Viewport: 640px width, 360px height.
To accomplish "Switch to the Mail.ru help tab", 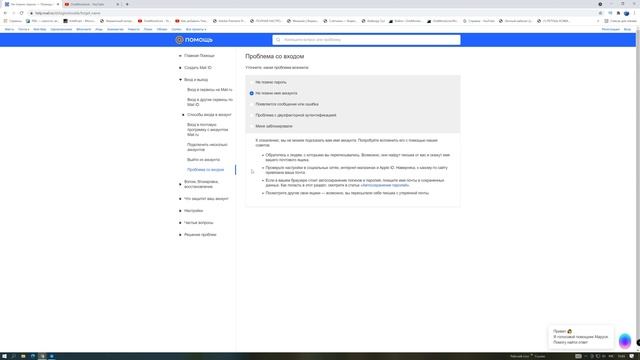I will click(31, 4).
